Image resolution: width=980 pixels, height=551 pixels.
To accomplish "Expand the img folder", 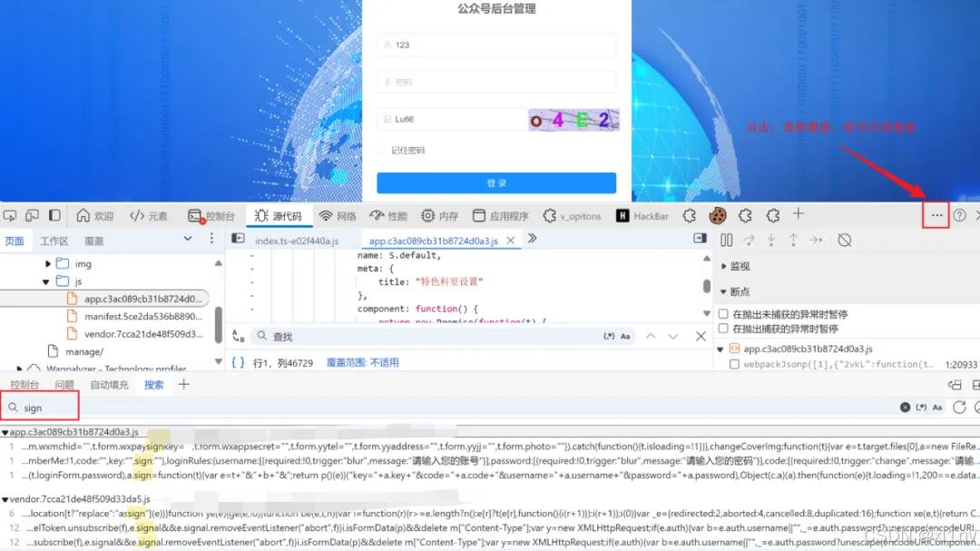I will pyautogui.click(x=47, y=264).
